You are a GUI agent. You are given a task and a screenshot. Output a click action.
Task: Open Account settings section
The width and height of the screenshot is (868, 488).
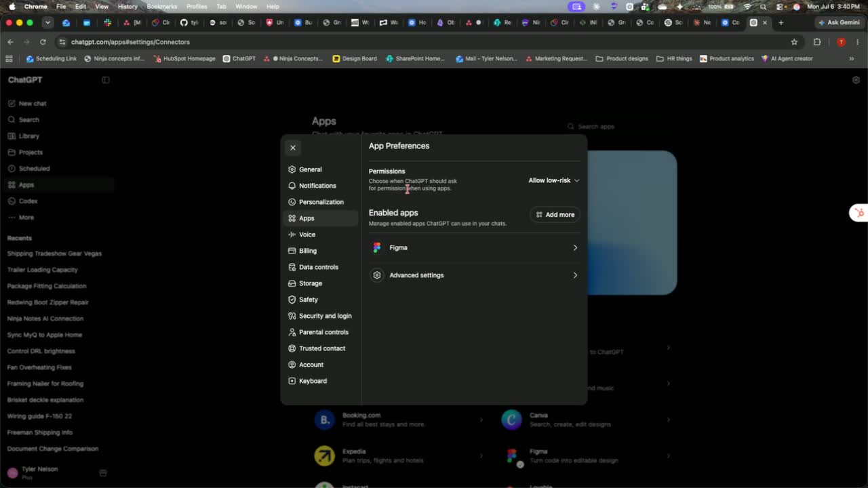[320, 365]
